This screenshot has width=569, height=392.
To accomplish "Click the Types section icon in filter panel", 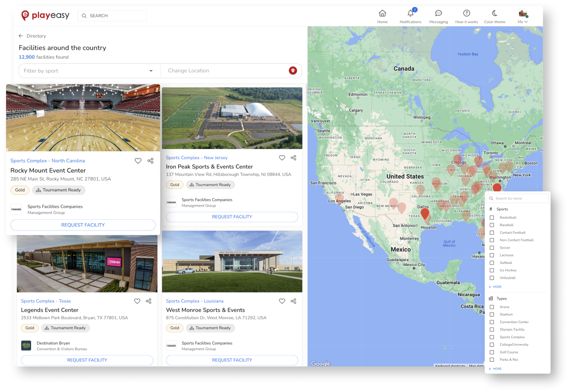I will click(491, 299).
